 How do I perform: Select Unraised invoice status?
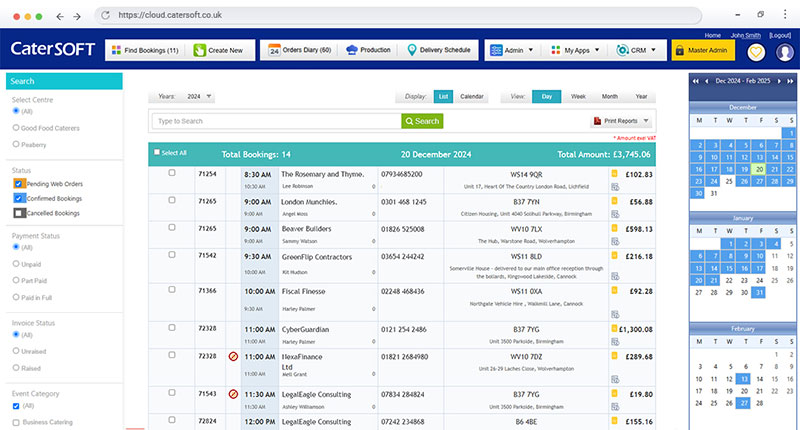point(16,351)
